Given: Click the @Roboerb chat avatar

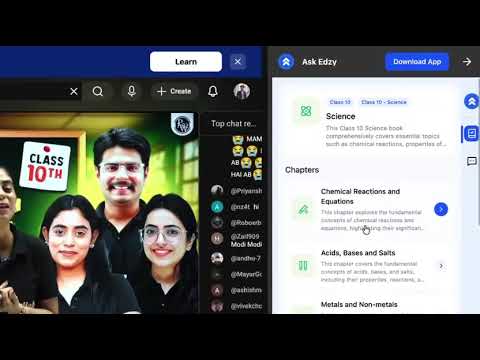Looking at the screenshot, I should 217,222.
